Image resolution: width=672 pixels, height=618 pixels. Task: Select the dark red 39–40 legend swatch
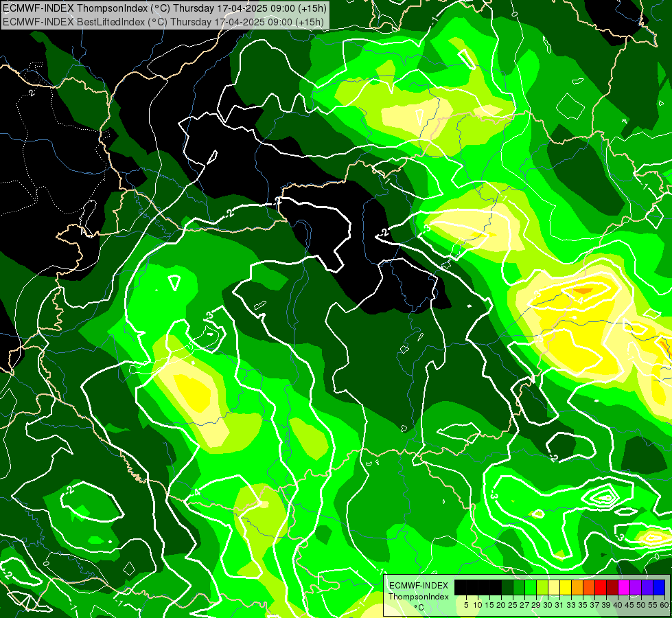[x=612, y=587]
